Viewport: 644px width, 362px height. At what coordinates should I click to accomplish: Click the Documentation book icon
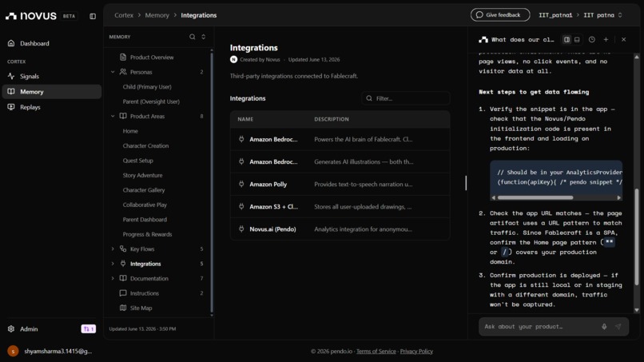123,278
